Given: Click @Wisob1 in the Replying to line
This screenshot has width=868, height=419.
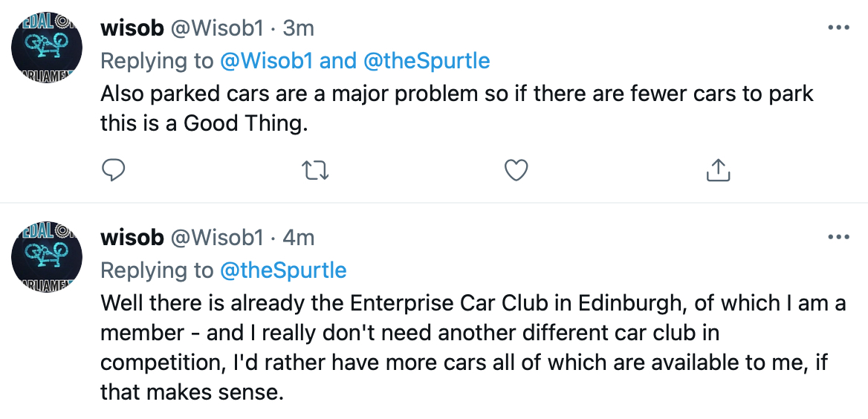Looking at the screenshot, I should (x=266, y=60).
